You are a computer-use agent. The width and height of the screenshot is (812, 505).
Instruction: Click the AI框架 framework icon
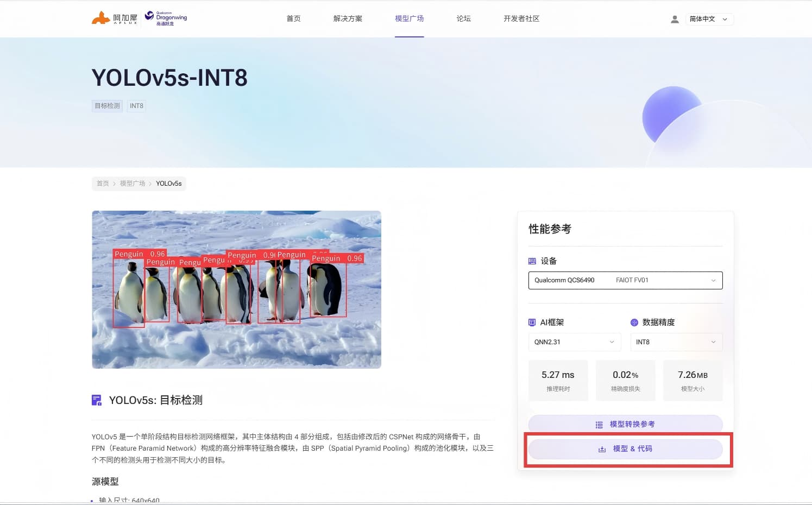tap(532, 323)
